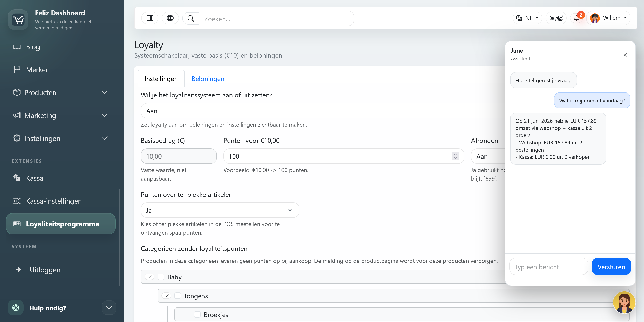Click the 'Hoi, stel gerust je vraag.' message
The image size is (644, 322).
click(x=543, y=80)
